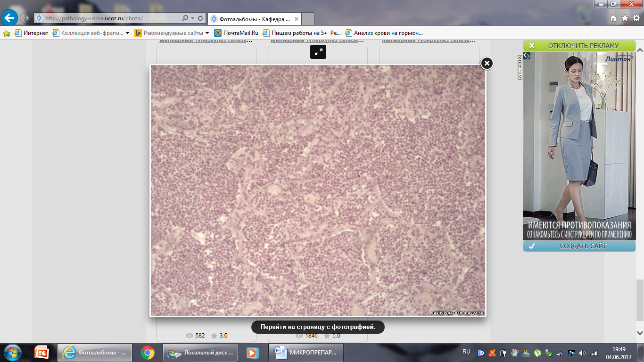The width and height of the screenshot is (644, 362).
Task: Open the Интернет favorites link
Action: point(31,33)
